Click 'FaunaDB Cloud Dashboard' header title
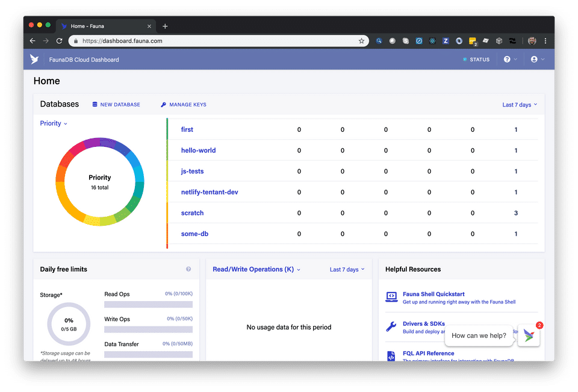The width and height of the screenshot is (578, 392). coord(84,60)
